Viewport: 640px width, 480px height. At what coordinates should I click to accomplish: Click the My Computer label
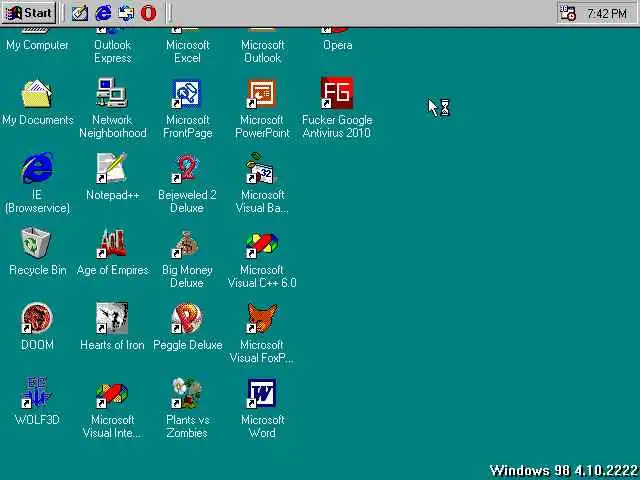37,45
